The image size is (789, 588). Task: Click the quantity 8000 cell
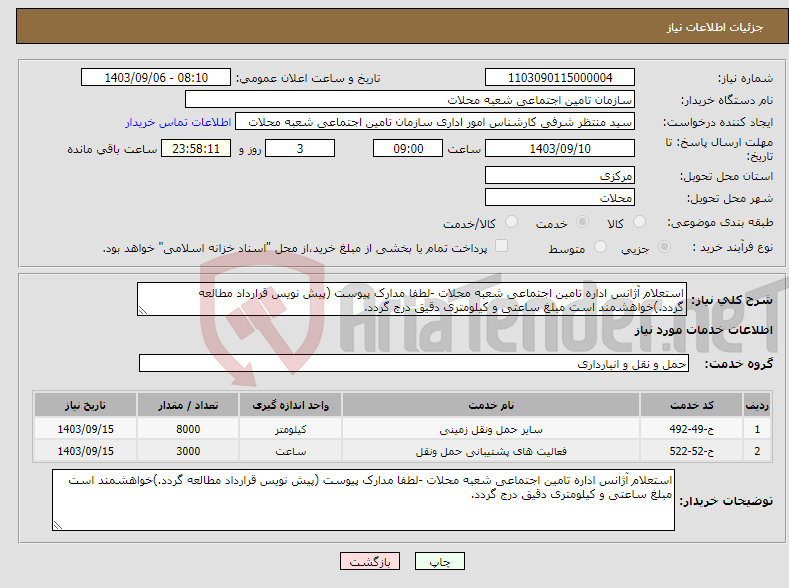tap(188, 429)
